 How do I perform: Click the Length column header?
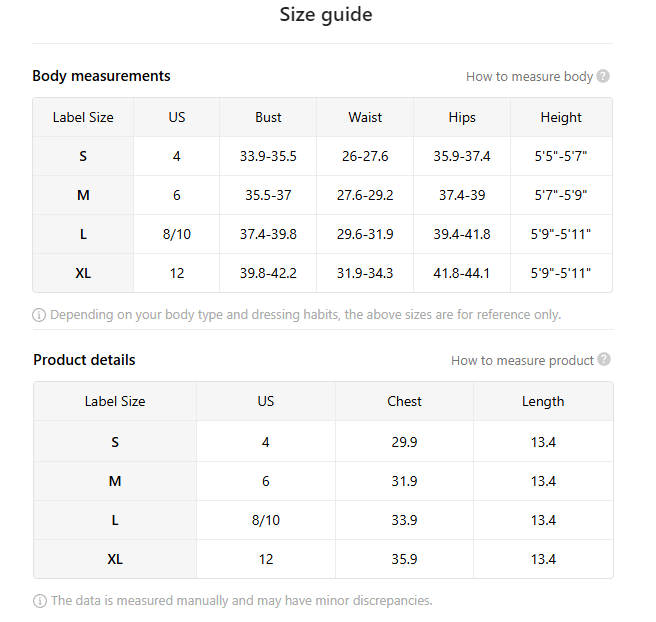pyautogui.click(x=543, y=401)
